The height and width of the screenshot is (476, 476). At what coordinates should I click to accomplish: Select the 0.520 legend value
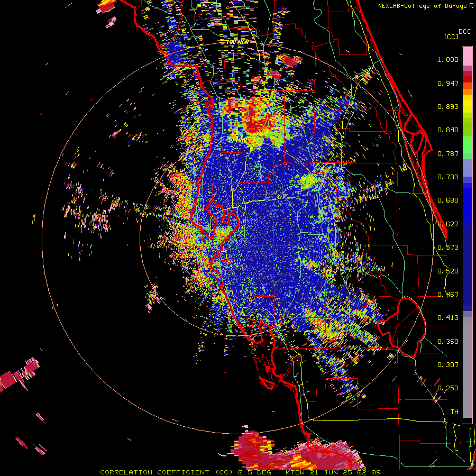448,271
